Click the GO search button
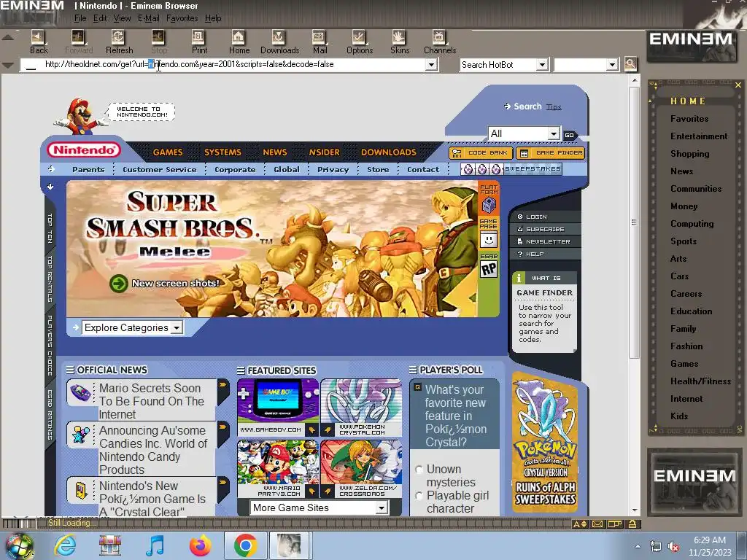The width and height of the screenshot is (747, 560). 569,135
